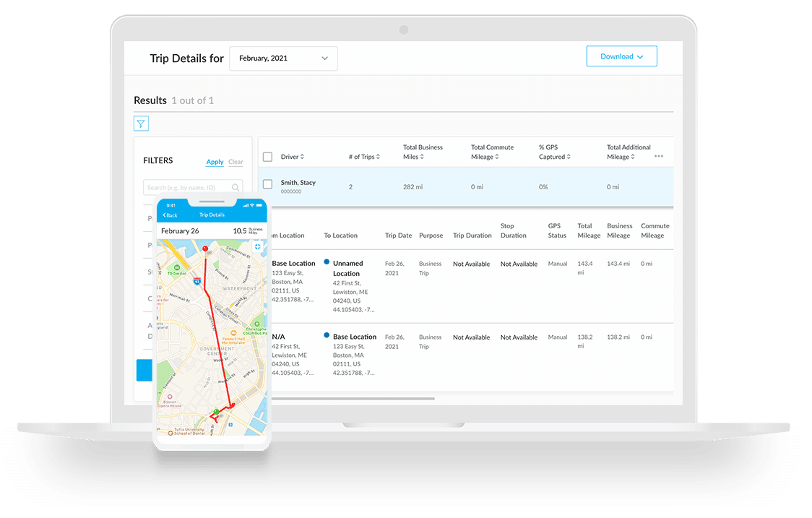812x518 pixels.
Task: Tap the red destination pin on map
Action: pos(205,249)
